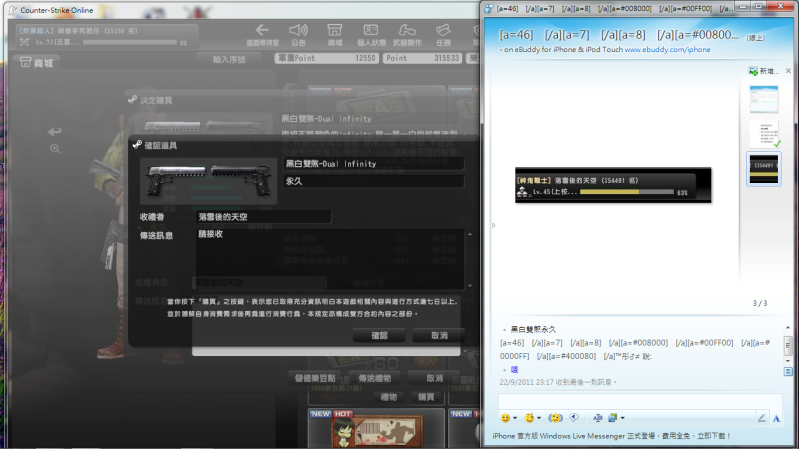Screen dimensions: 799x449
Task: Click the send gift button
Action: tap(375, 378)
